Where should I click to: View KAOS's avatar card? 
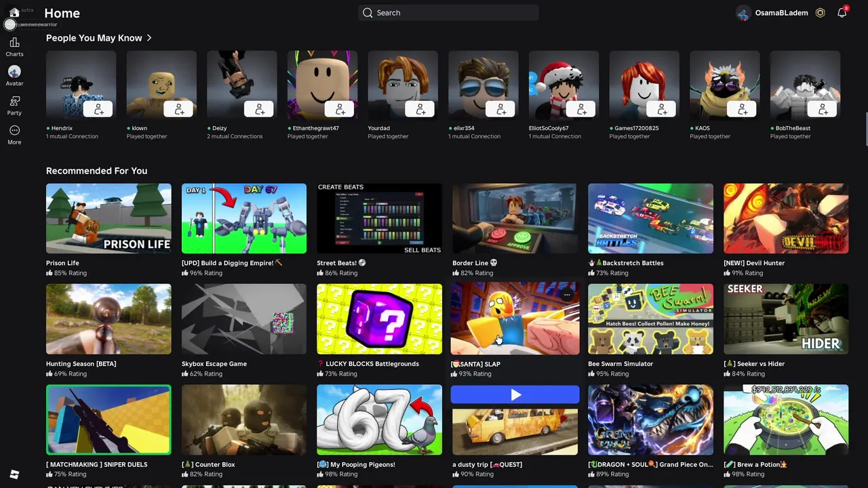click(724, 85)
